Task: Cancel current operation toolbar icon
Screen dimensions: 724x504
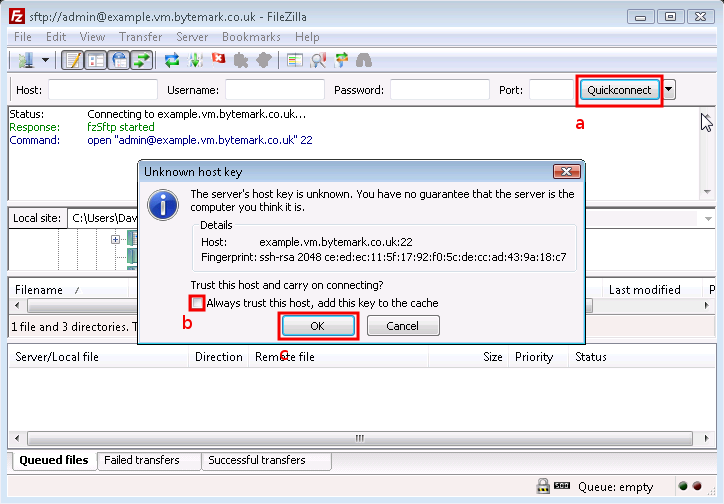Action: [218, 59]
